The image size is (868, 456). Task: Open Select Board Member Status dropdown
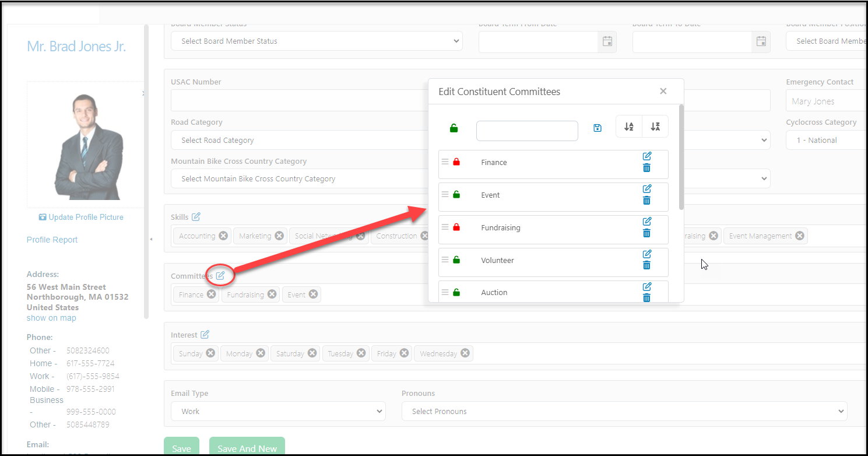317,41
